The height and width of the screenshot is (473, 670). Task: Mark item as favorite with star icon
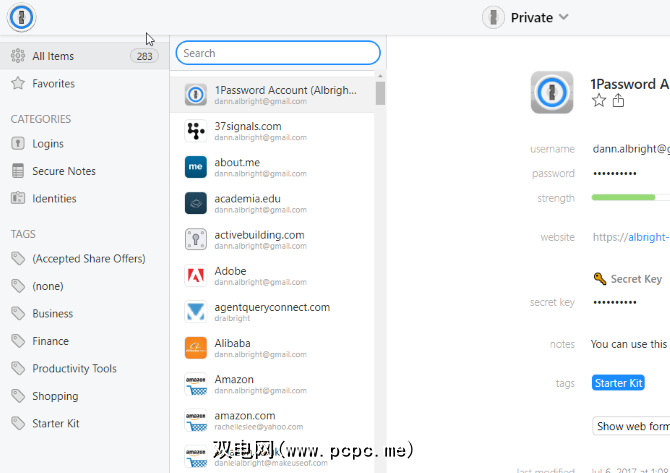pos(599,100)
